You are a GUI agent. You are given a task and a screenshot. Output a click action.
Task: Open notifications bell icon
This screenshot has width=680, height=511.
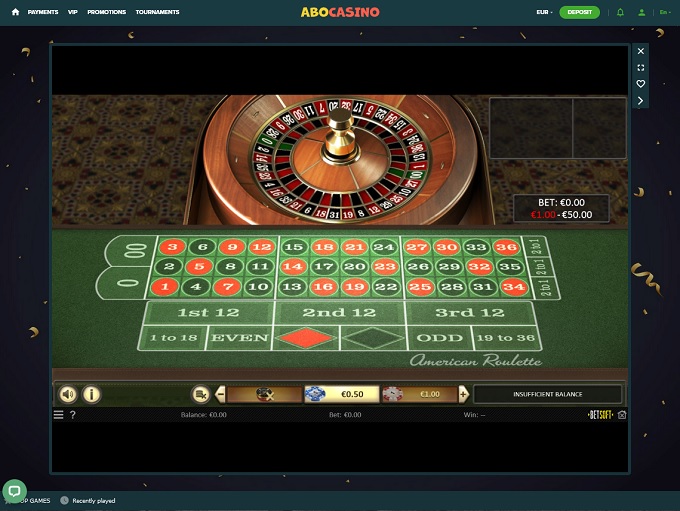(x=620, y=12)
